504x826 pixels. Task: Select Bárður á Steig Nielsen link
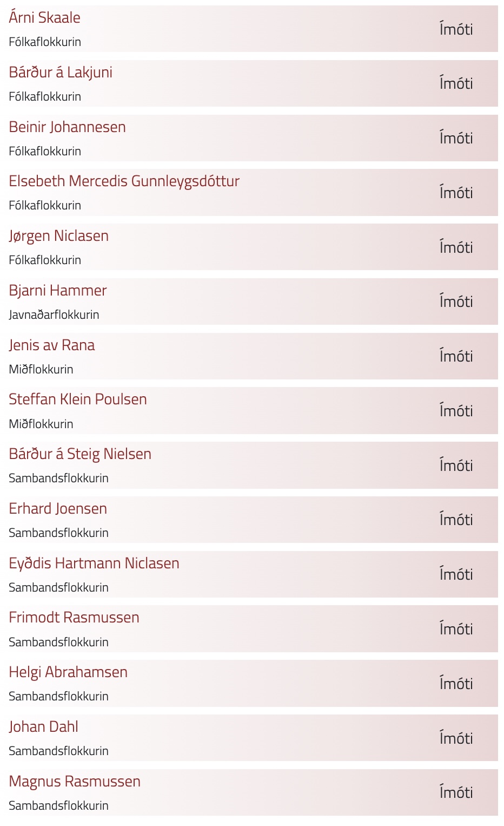79,454
